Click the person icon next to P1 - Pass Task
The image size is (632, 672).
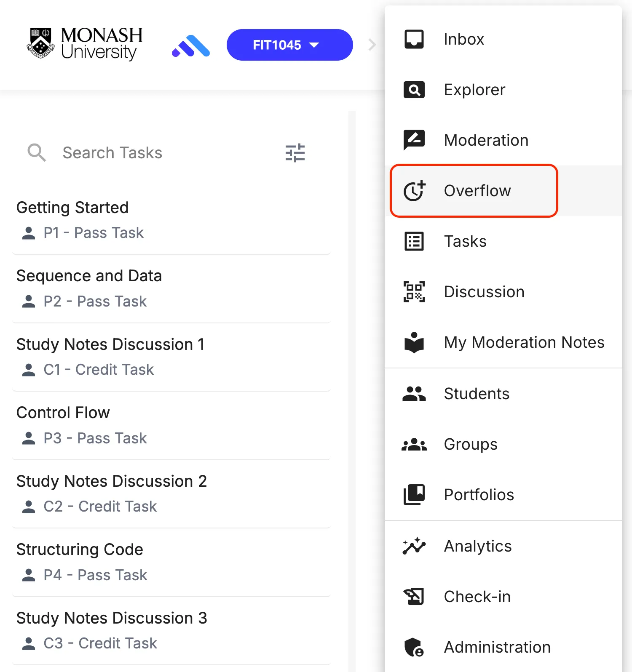pyautogui.click(x=28, y=233)
